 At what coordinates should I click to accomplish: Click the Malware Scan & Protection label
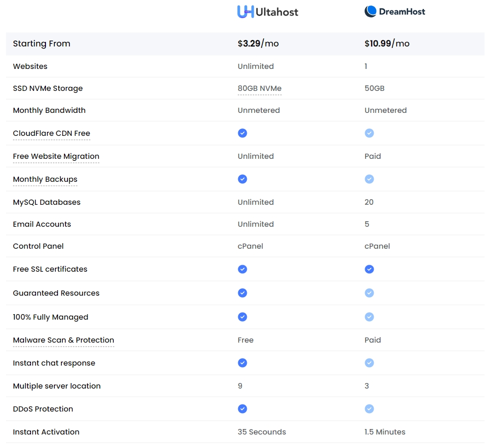pos(63,340)
